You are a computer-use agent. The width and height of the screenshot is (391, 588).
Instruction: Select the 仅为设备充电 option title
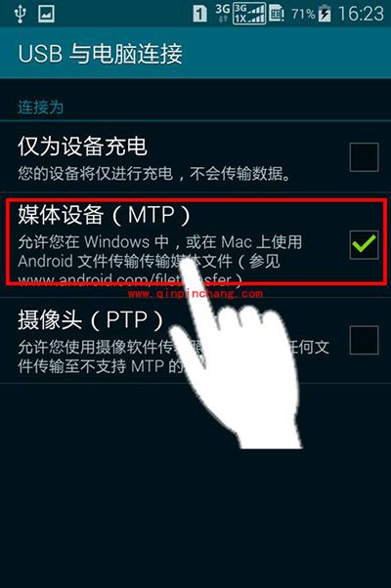coord(82,147)
